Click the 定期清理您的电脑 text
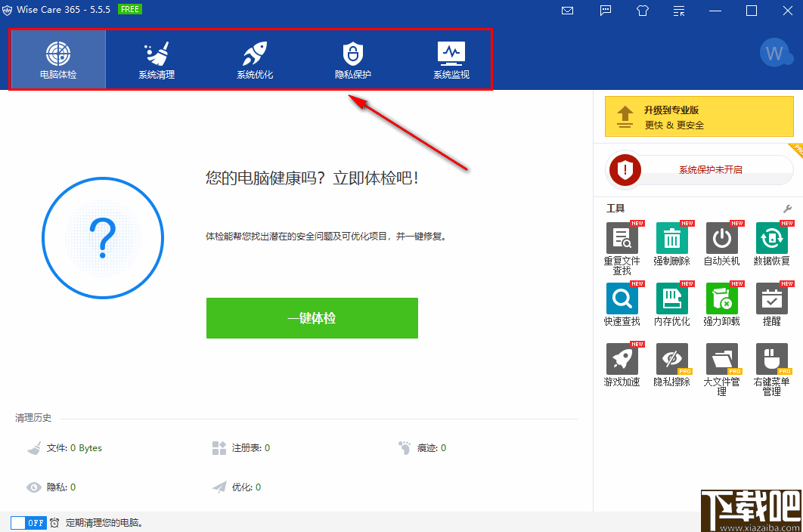Screen dimensions: 803x532 point(105,523)
